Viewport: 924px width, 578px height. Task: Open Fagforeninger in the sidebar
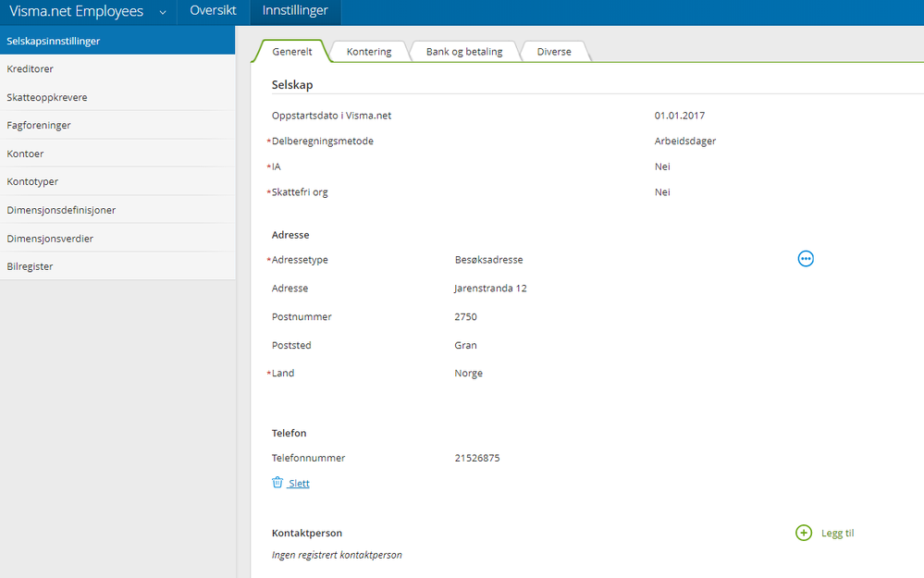pos(117,125)
